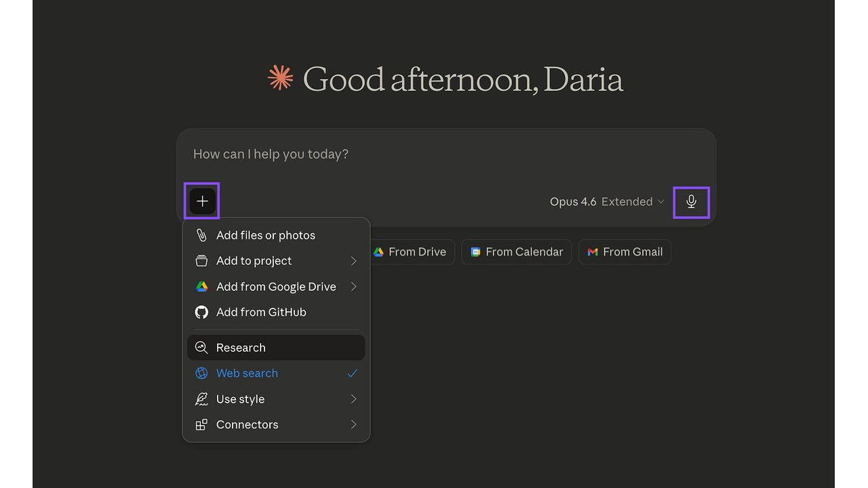Choose Add files or photos
This screenshot has height=488, width=868.
[276, 235]
